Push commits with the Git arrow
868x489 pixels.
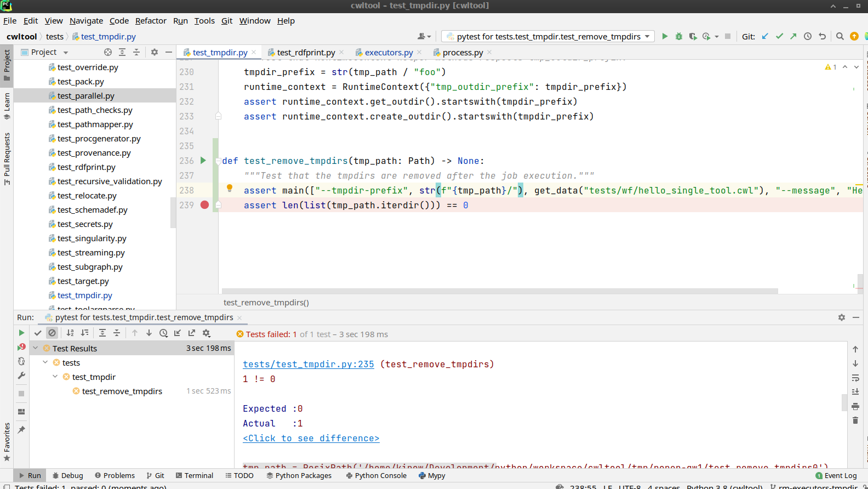click(x=793, y=36)
